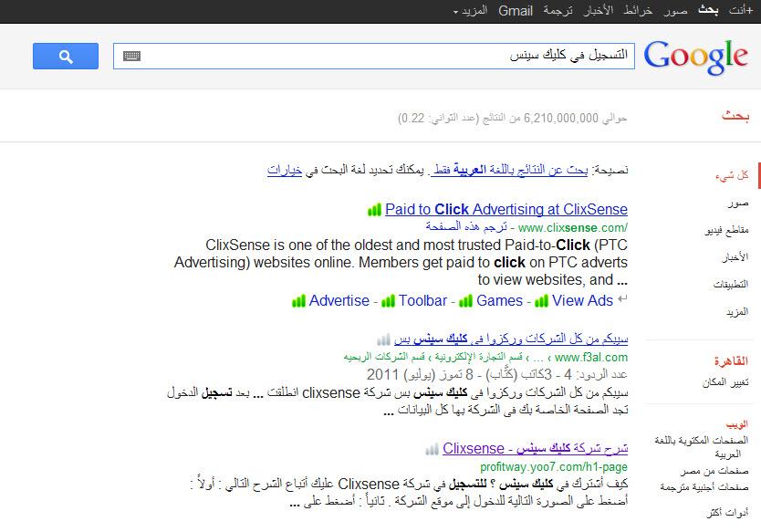Select ترجمة in the top navigation bar
761x532 pixels.
[558, 11]
